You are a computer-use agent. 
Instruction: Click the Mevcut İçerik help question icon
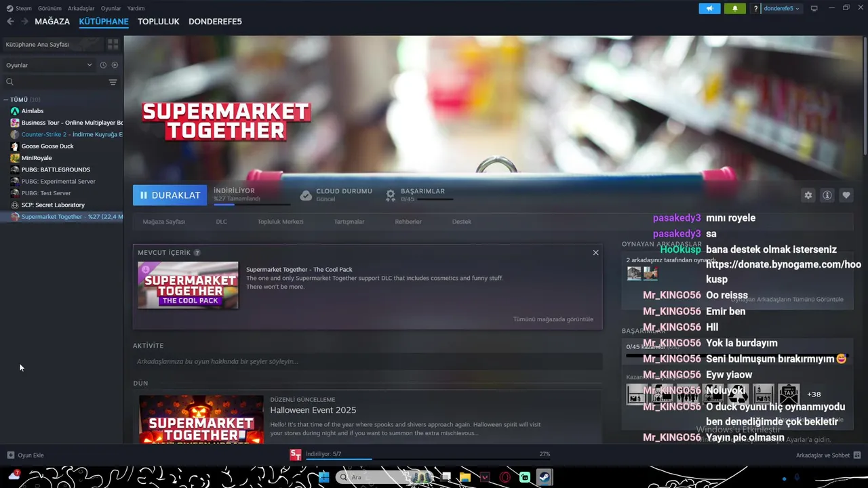(x=197, y=253)
